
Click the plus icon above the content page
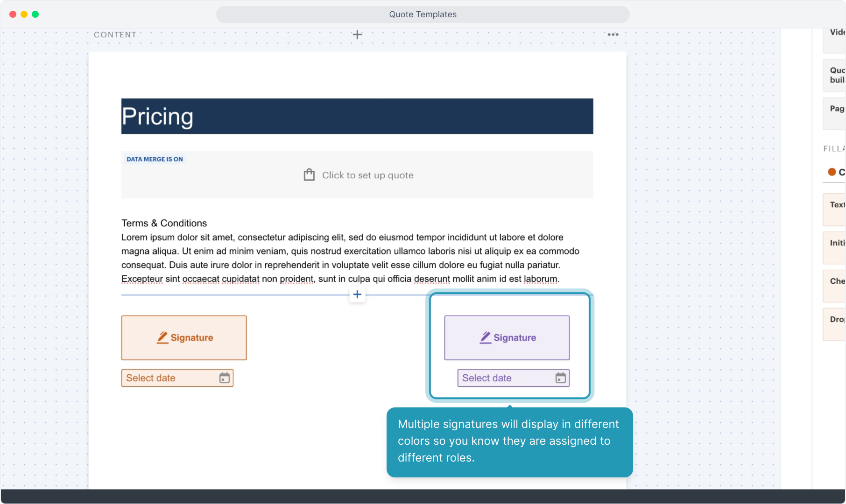coord(357,35)
